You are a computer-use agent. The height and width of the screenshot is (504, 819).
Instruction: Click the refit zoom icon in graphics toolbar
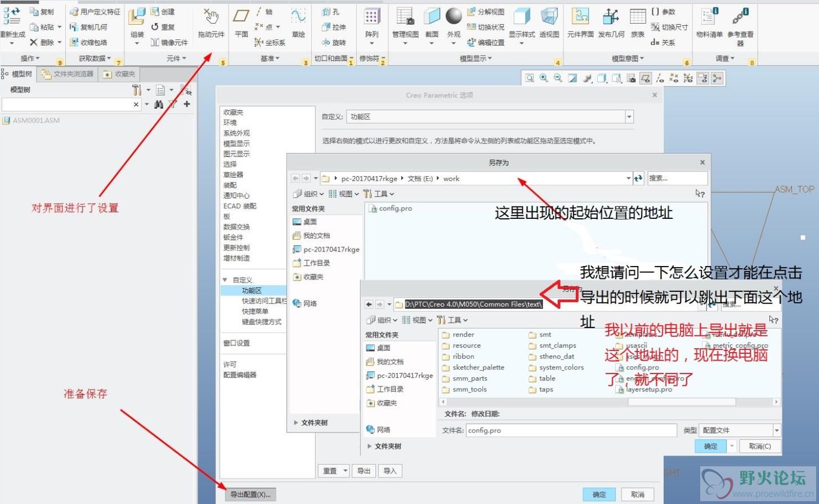(x=530, y=78)
